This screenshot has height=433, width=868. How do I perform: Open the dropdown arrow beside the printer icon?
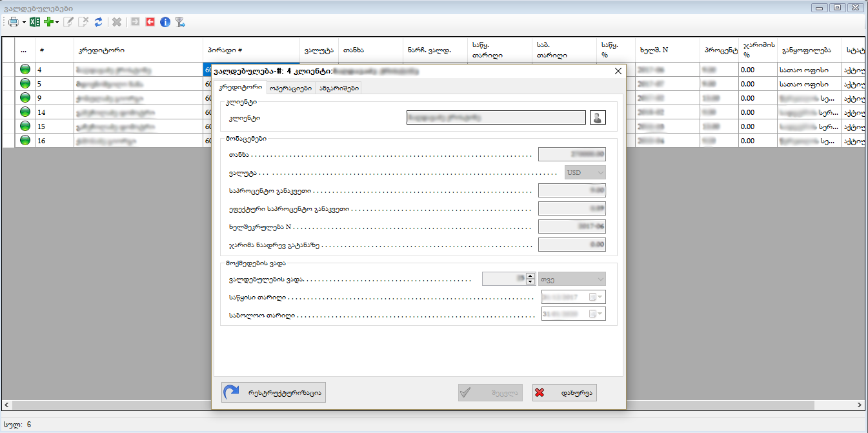tap(24, 22)
